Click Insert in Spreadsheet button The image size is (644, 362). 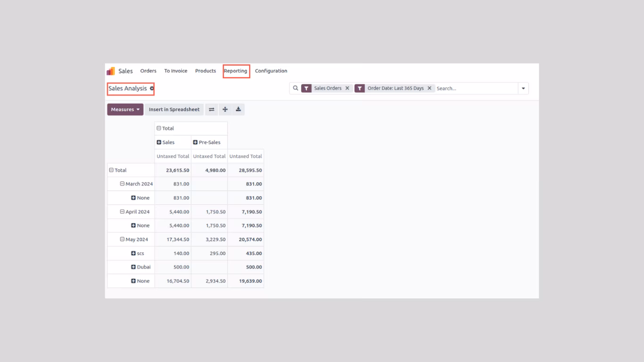click(174, 109)
